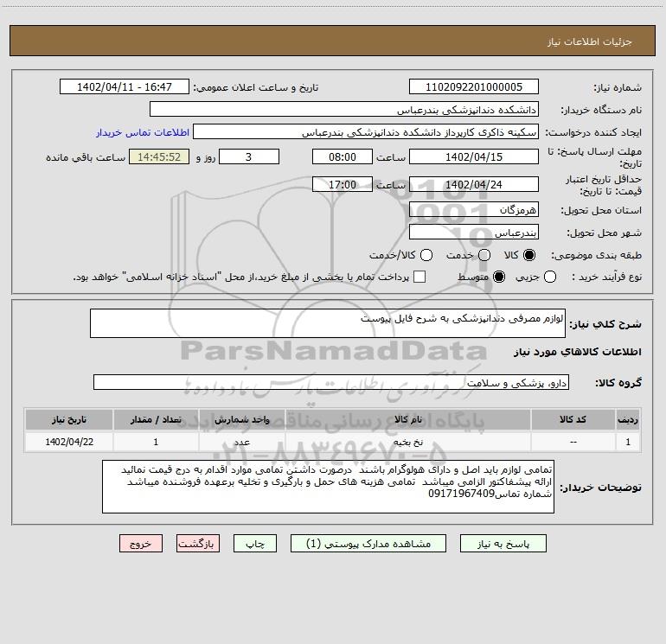Click the بازگشت back button
The width and height of the screenshot is (666, 644).
tap(198, 544)
